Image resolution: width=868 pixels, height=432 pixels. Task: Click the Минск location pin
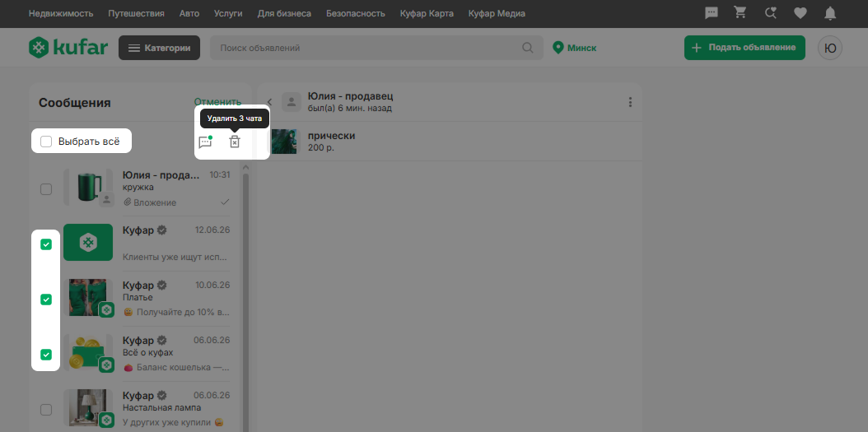click(558, 48)
